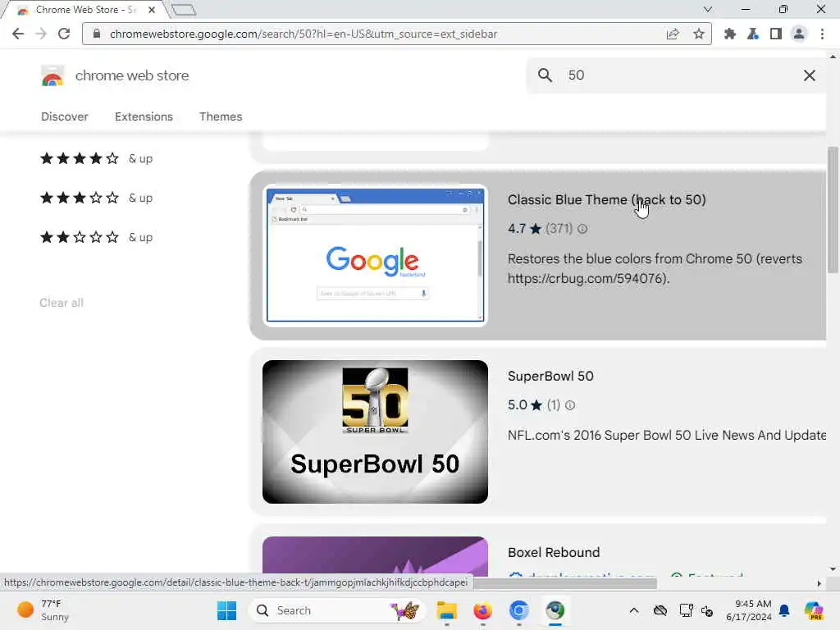The height and width of the screenshot is (630, 840).
Task: Open the Classic Blue Theme (back to 50) title
Action: (x=606, y=199)
